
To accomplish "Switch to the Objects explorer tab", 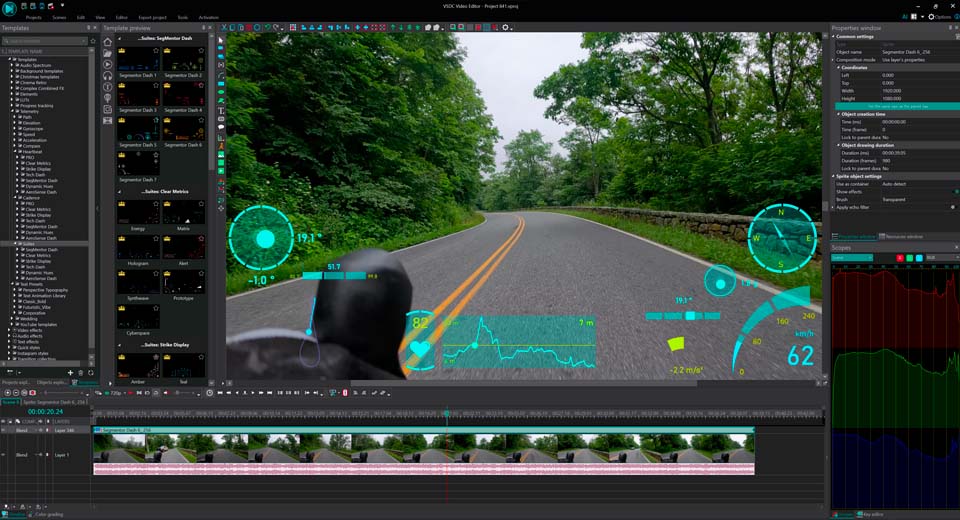I will point(53,383).
